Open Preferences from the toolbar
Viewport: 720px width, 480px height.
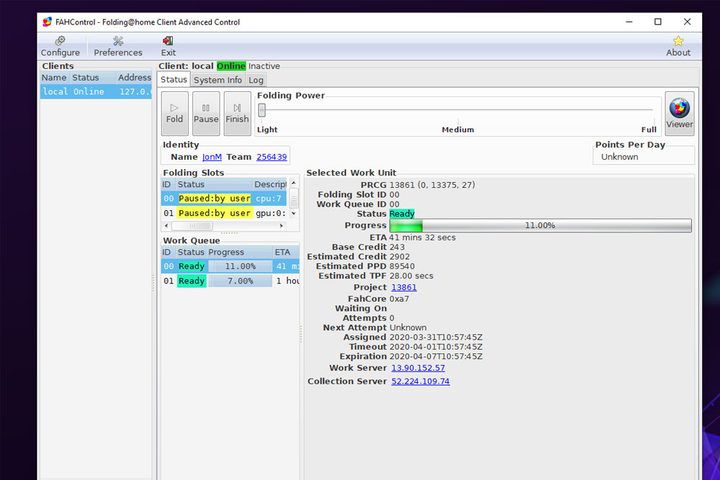click(118, 46)
